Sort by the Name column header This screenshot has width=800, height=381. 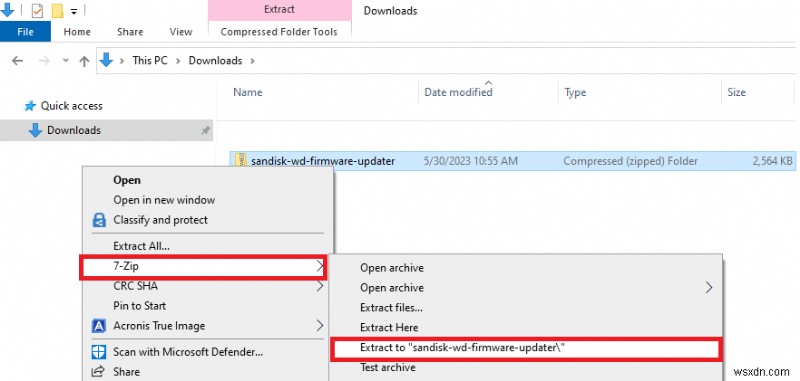point(247,92)
